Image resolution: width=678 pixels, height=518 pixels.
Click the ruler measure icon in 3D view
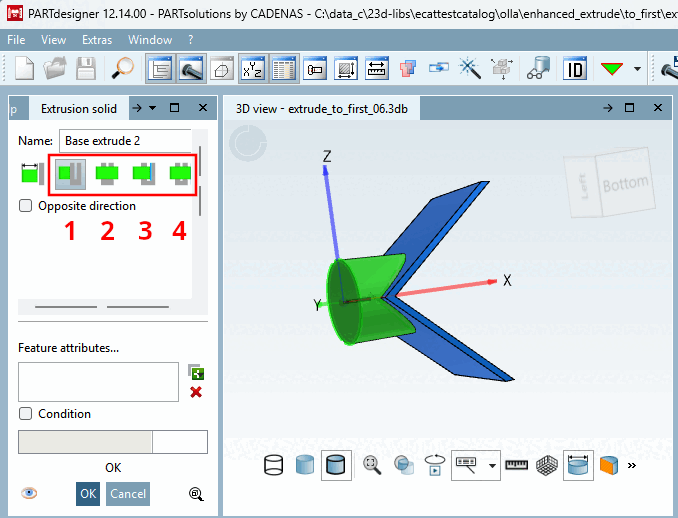click(x=516, y=465)
